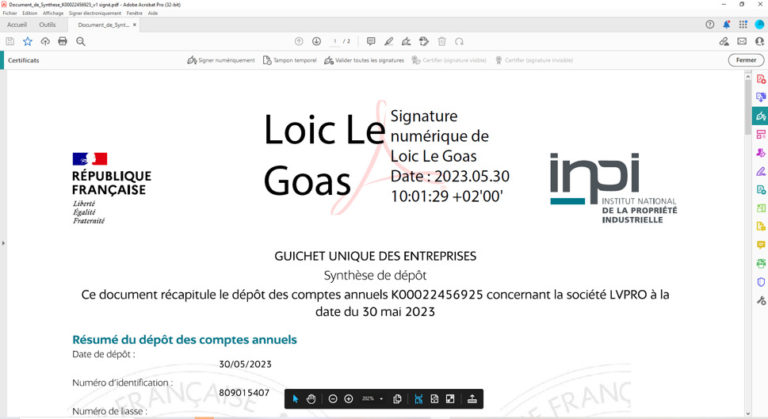Click the zoom in plus button
This screenshot has width=768, height=419.
click(x=348, y=399)
